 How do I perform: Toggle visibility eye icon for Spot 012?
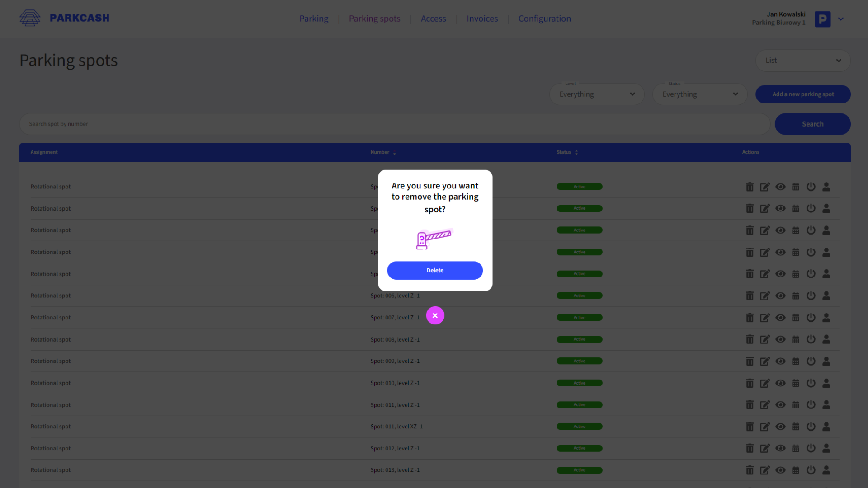point(780,448)
